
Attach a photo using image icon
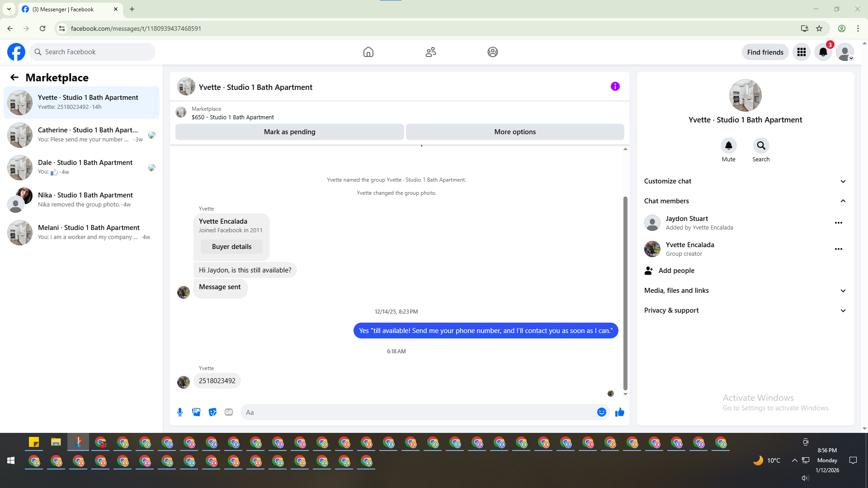196,412
